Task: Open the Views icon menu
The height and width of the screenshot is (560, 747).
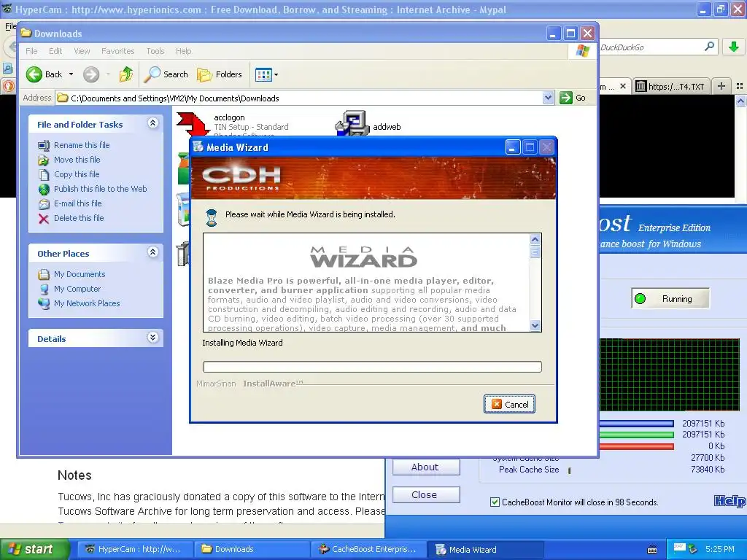Action: click(x=263, y=74)
